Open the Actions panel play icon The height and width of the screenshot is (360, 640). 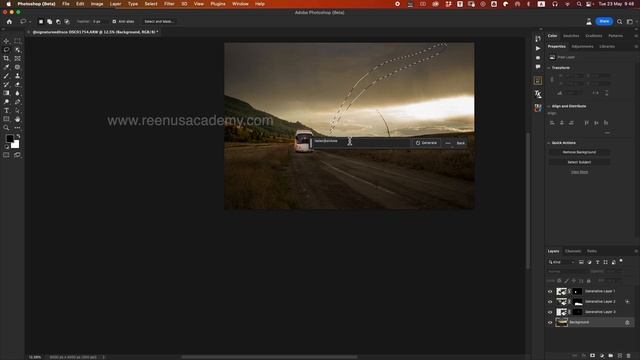(x=538, y=48)
